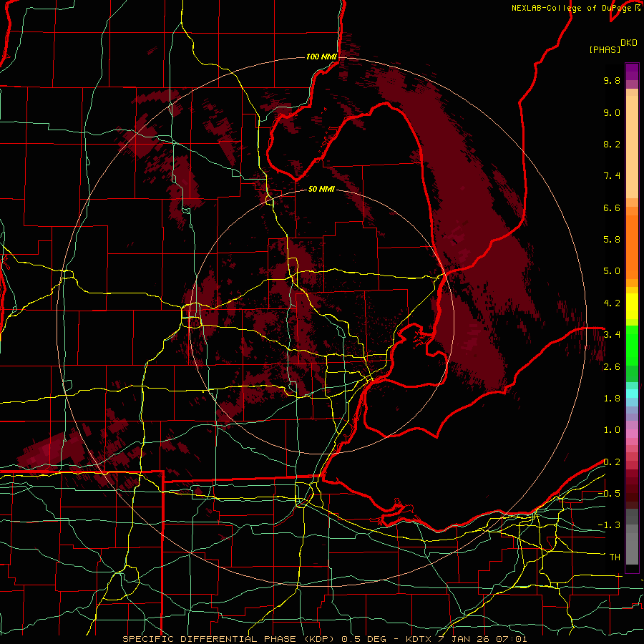Click the 0.5 DEG elevation text
Image resolution: width=644 pixels, height=644 pixels.
click(x=363, y=639)
